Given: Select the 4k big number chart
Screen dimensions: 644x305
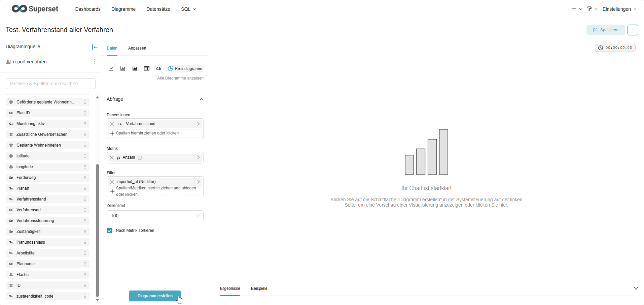Looking at the screenshot, I should pos(159,68).
